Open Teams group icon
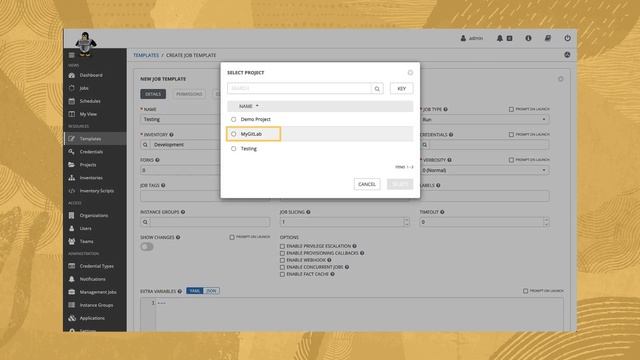 click(x=72, y=241)
